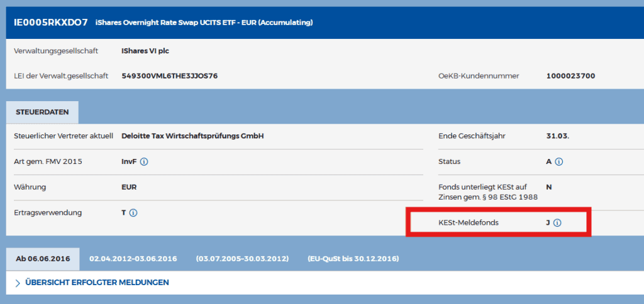The width and height of the screenshot is (644, 304).
Task: Expand the chevron before Übersicht erfolgter Meldungen
Action: pos(18,283)
